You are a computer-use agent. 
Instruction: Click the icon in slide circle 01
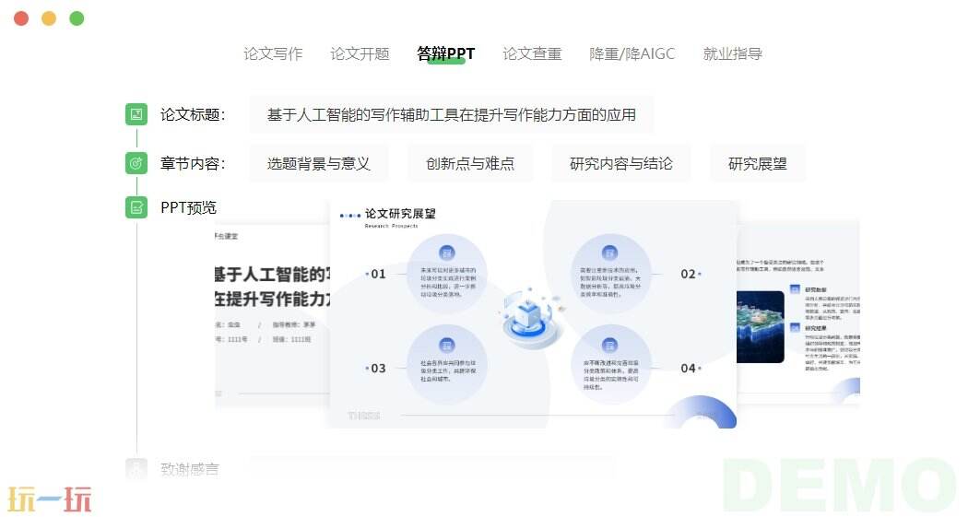(446, 253)
